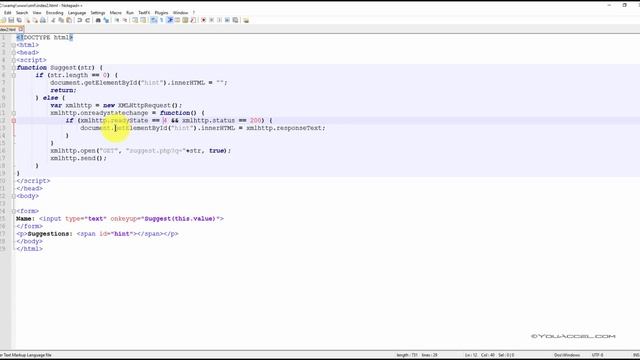Click the Paste clipboard toolbar icon

[x=69, y=20]
